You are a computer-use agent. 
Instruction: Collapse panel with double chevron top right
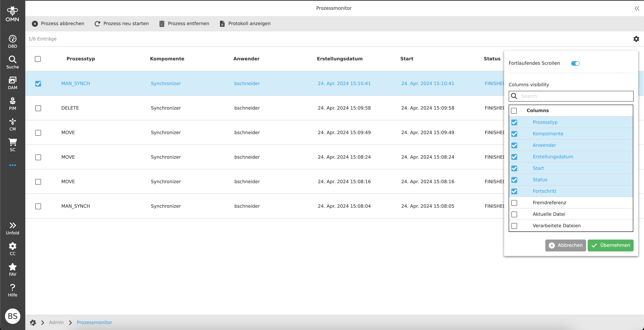pyautogui.click(x=637, y=8)
